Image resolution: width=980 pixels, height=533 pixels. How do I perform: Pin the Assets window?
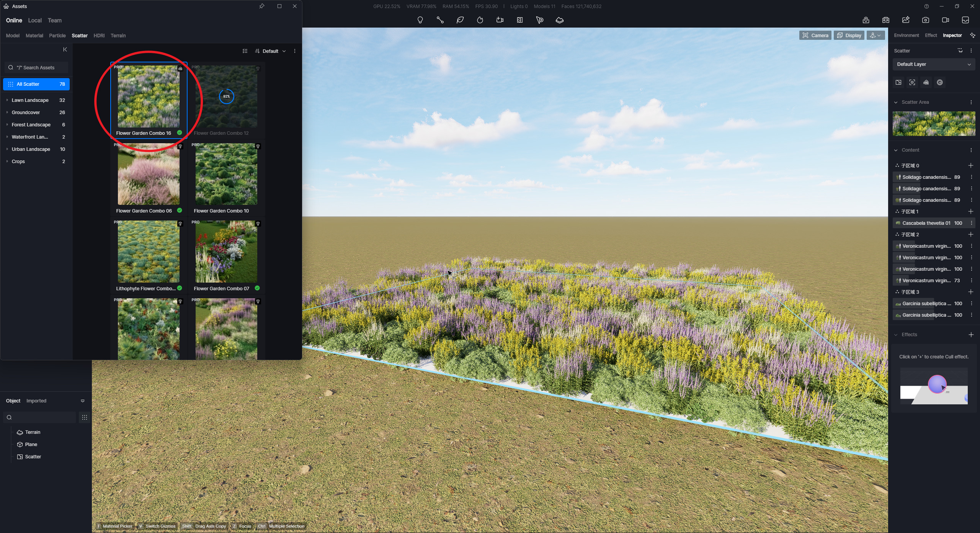click(x=262, y=6)
